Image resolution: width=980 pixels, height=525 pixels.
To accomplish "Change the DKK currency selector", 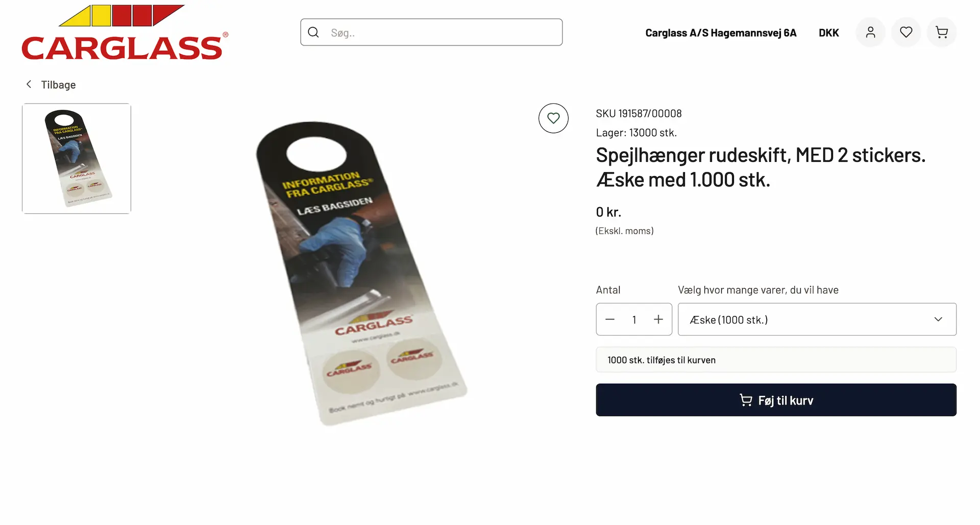I will tap(829, 33).
